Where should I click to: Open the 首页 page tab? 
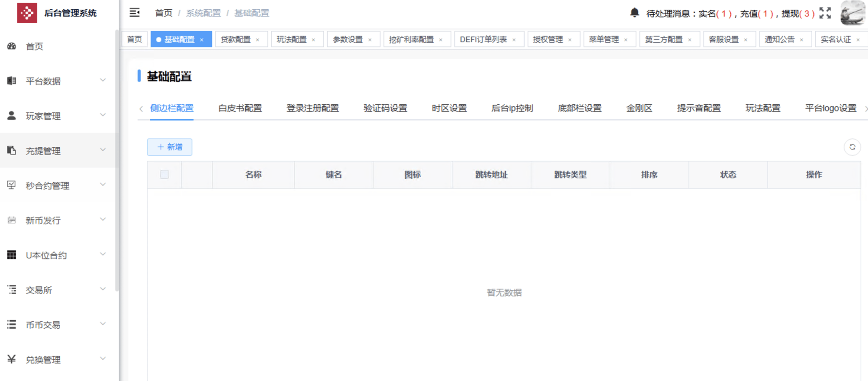tap(135, 39)
